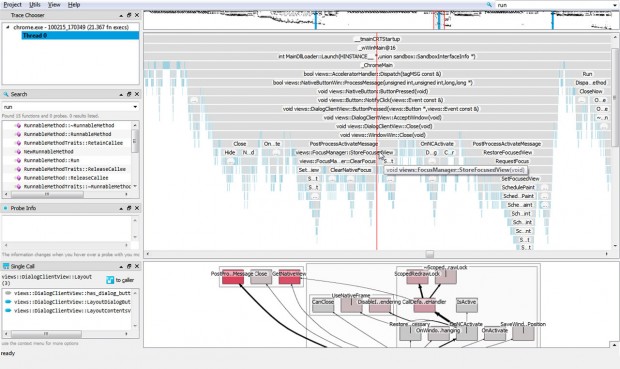The image size is (620, 369).
Task: Close the Single Call panel
Action: pyautogui.click(x=137, y=266)
